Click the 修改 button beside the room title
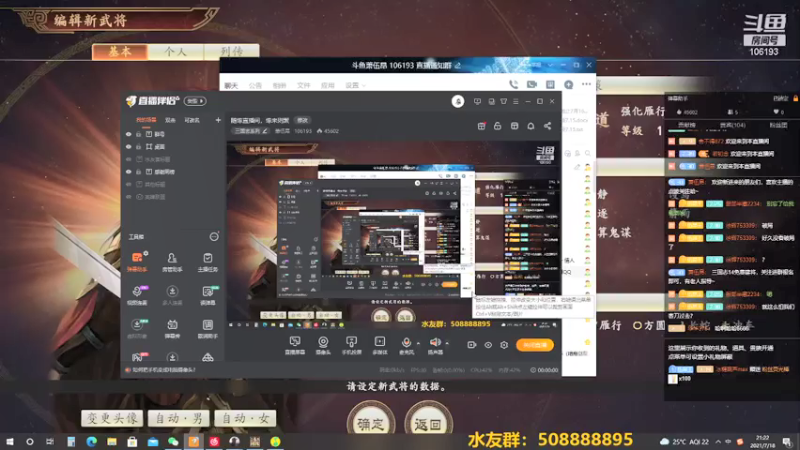 tap(303, 120)
